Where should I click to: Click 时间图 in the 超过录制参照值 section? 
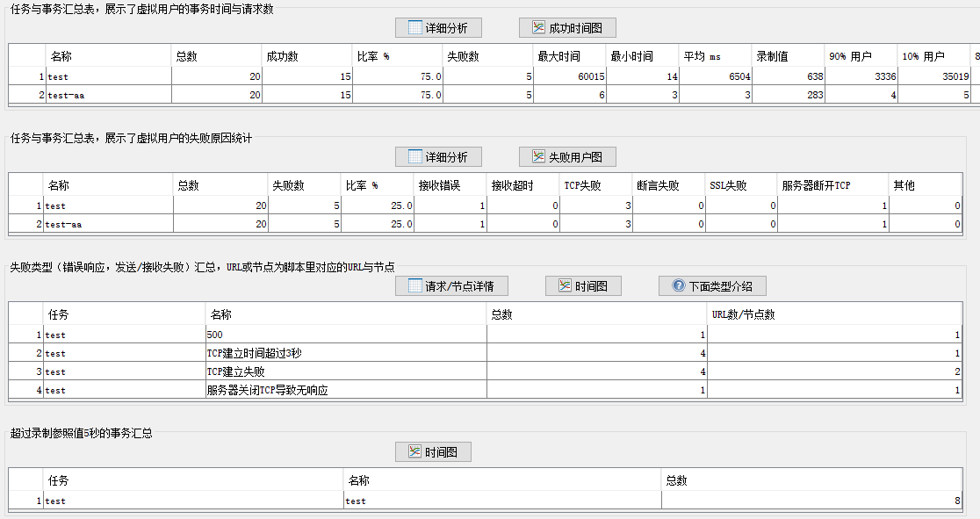pyautogui.click(x=433, y=452)
